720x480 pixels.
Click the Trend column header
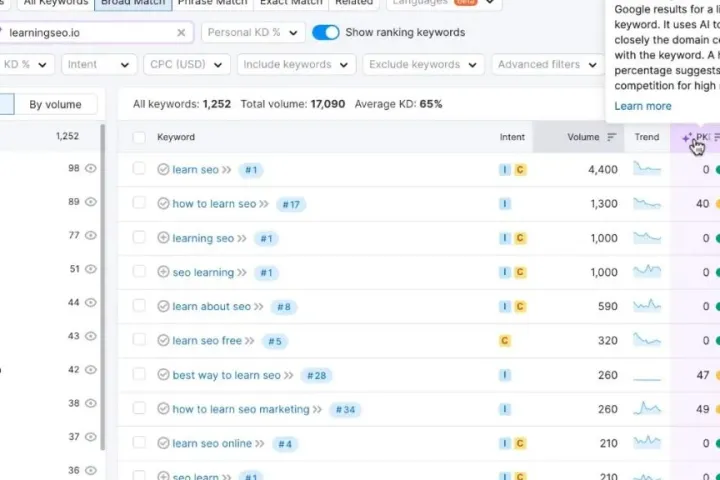point(647,137)
